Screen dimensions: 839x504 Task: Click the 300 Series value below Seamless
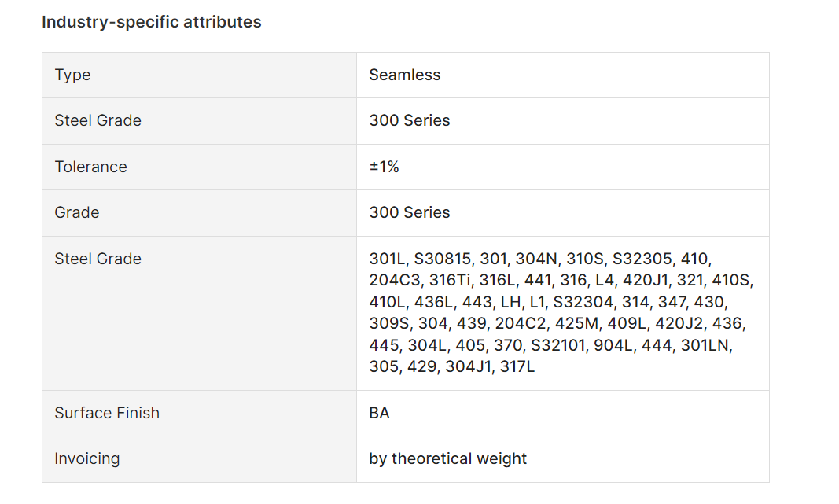(409, 120)
